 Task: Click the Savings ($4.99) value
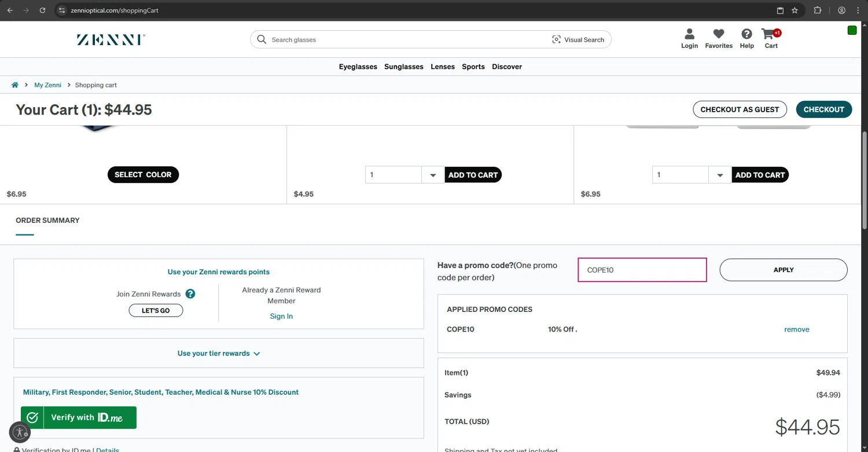click(828, 395)
